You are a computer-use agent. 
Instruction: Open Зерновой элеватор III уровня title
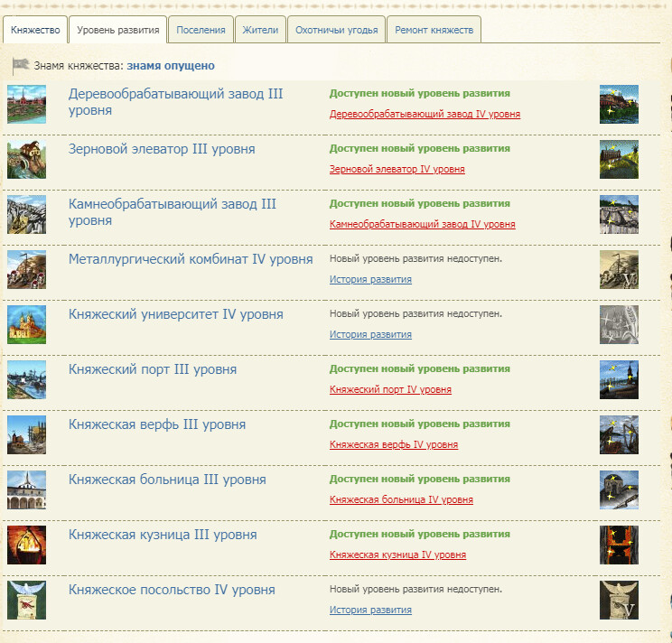(162, 149)
